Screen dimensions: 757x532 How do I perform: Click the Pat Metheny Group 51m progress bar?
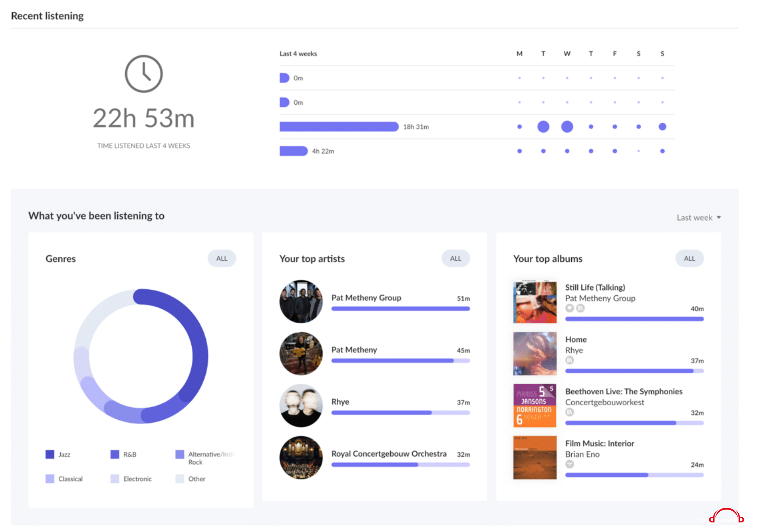coord(400,309)
